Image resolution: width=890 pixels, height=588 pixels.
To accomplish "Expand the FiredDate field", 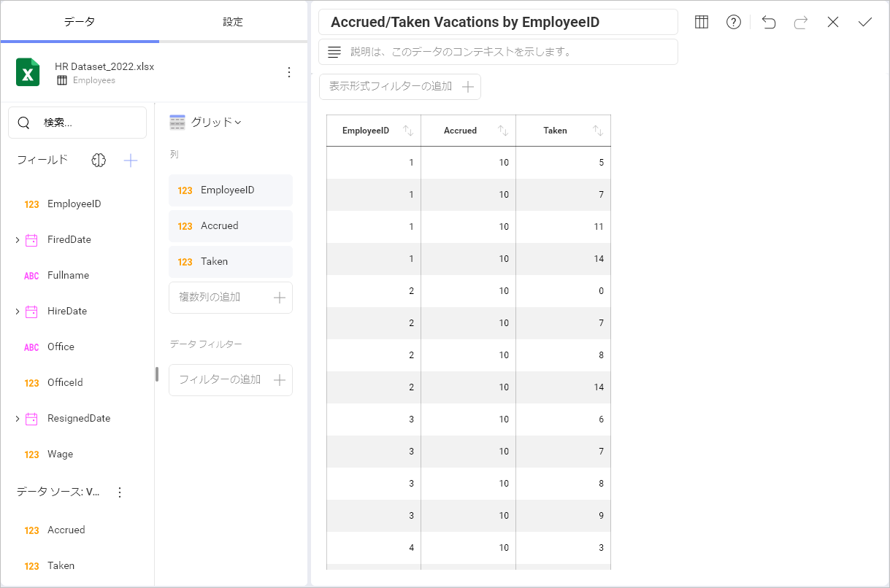I will click(x=17, y=240).
